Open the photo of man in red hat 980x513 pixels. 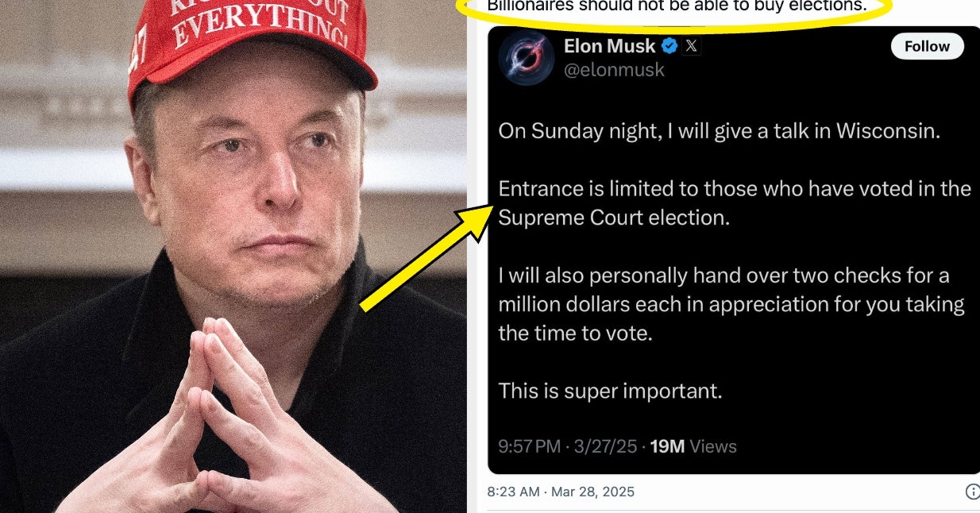pos(233,256)
